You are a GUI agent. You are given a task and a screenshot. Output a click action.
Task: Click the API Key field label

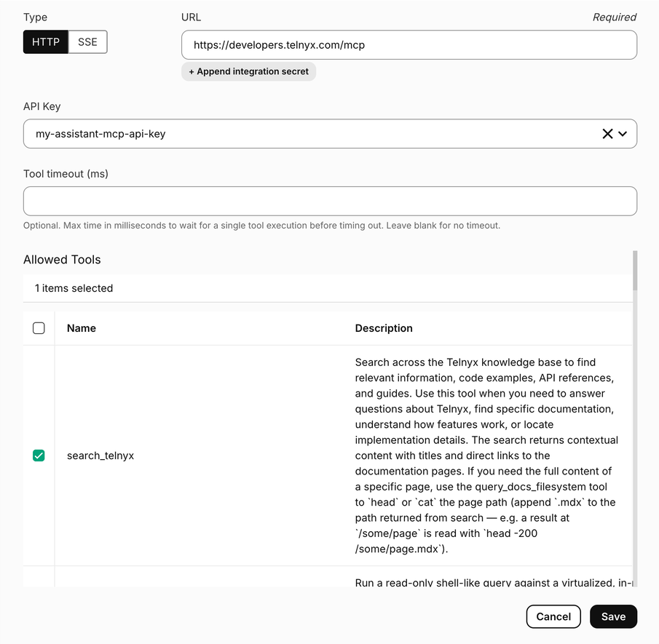click(x=42, y=106)
